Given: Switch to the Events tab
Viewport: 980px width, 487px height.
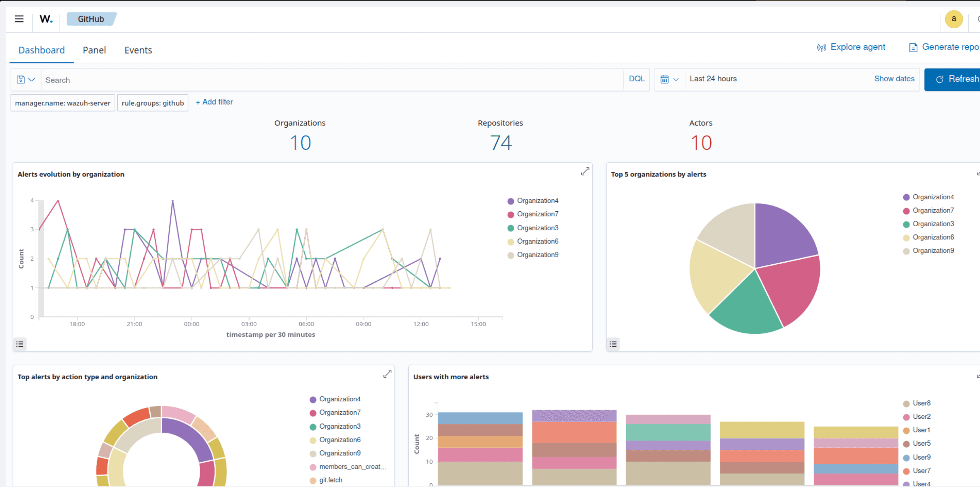Looking at the screenshot, I should click(x=138, y=50).
